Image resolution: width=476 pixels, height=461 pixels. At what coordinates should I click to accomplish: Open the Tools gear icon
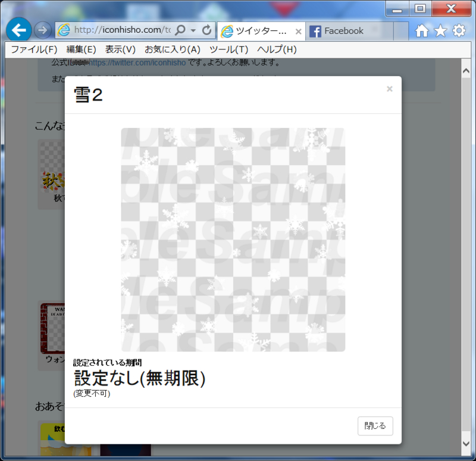coord(459,31)
